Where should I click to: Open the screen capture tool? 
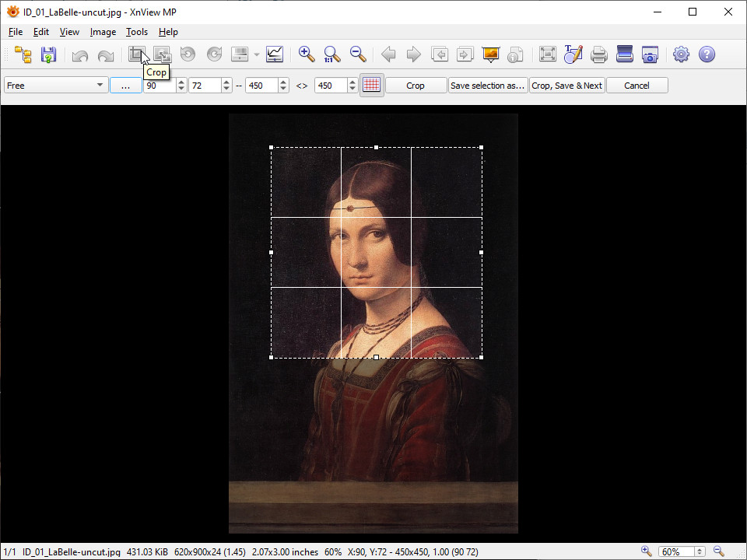click(x=651, y=54)
